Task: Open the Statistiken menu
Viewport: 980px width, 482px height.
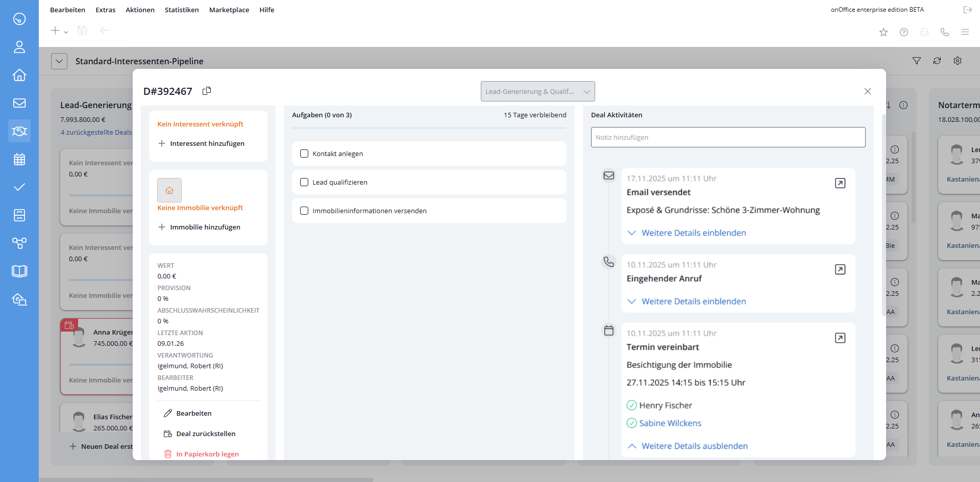Action: (182, 10)
